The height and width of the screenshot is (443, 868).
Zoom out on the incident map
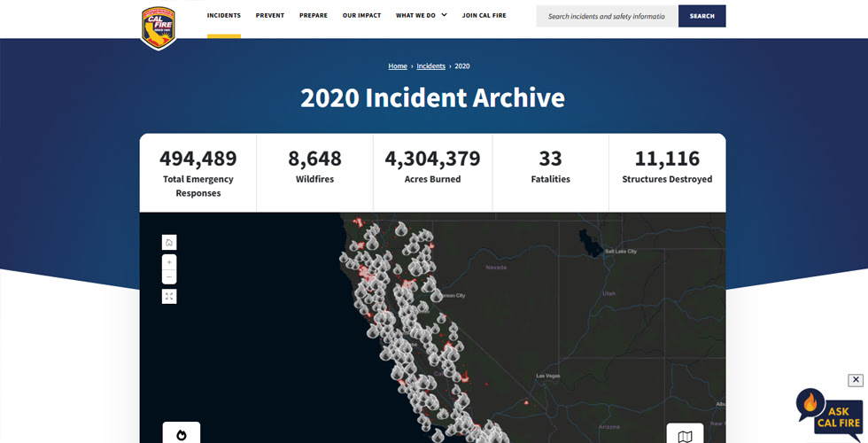[169, 276]
